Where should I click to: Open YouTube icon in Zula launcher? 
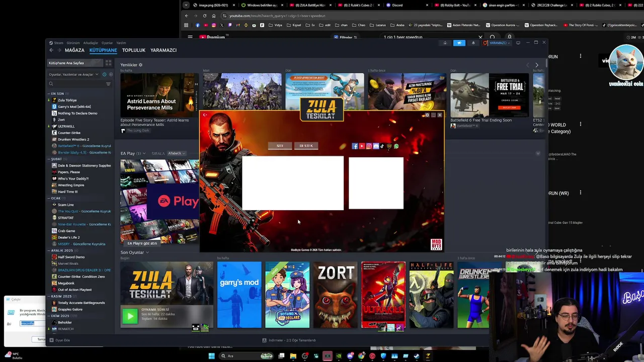(x=362, y=146)
